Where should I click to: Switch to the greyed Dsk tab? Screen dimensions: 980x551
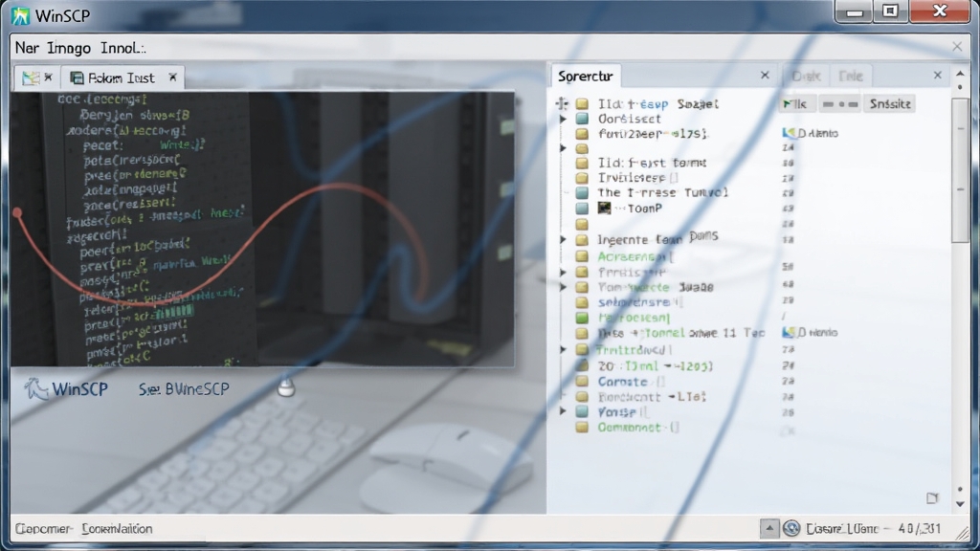click(806, 77)
